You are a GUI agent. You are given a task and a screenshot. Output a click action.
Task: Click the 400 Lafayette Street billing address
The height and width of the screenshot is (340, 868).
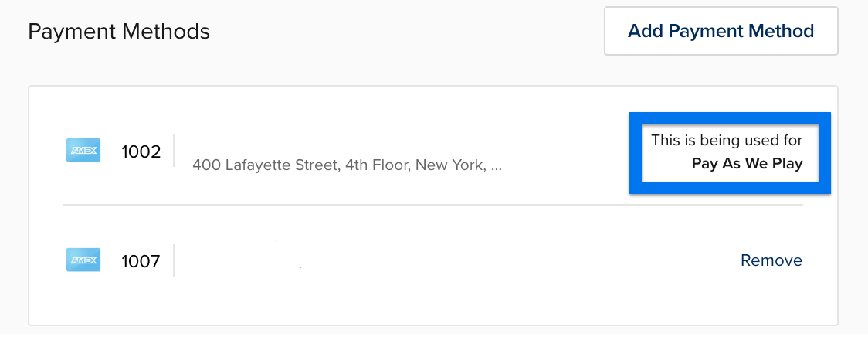coord(347,165)
